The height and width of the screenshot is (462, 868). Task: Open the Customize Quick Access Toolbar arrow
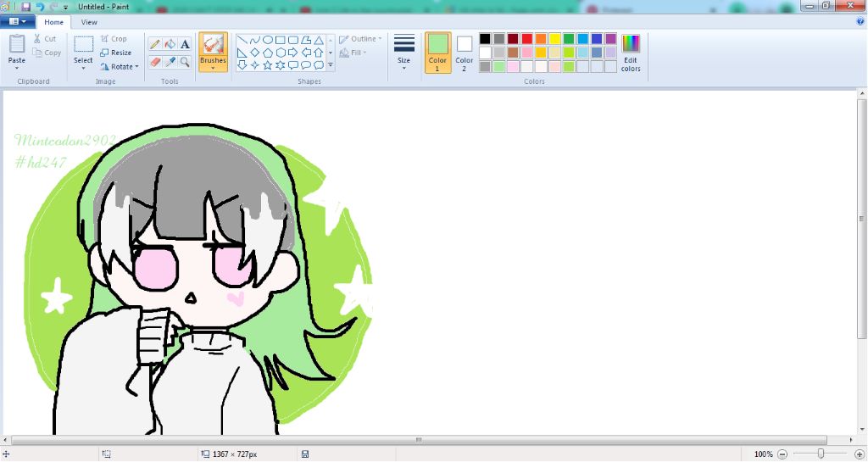(66, 7)
